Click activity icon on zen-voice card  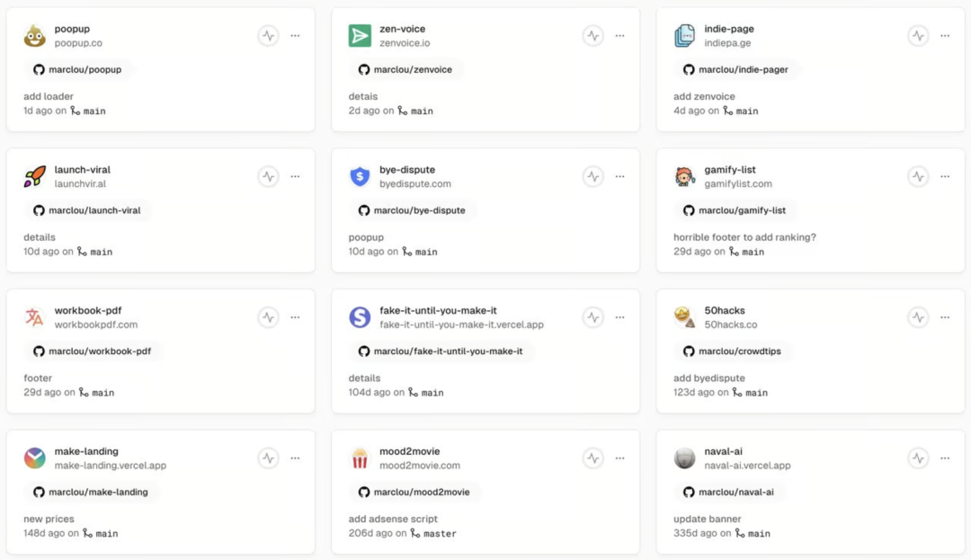[593, 36]
